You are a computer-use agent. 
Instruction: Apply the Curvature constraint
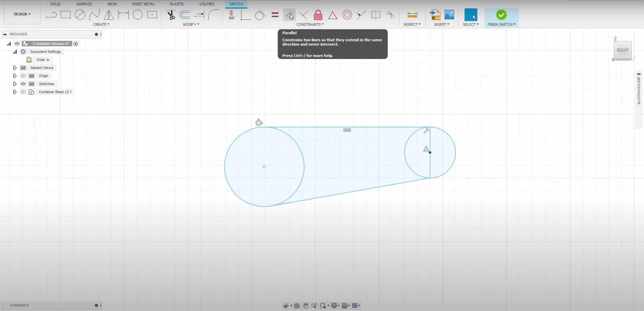(390, 15)
